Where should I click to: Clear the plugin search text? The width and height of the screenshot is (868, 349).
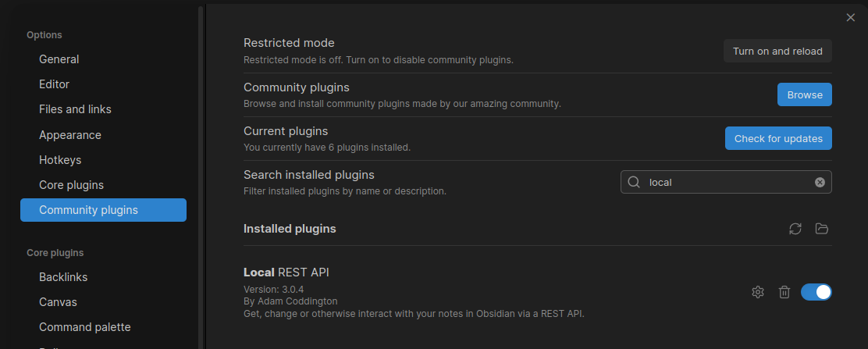[820, 182]
